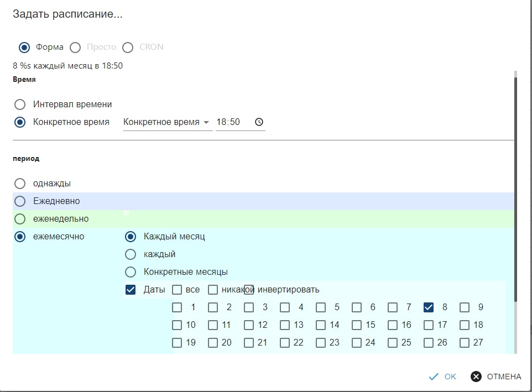Uncheck the Даты checkbox
The image size is (532, 392).
(131, 290)
